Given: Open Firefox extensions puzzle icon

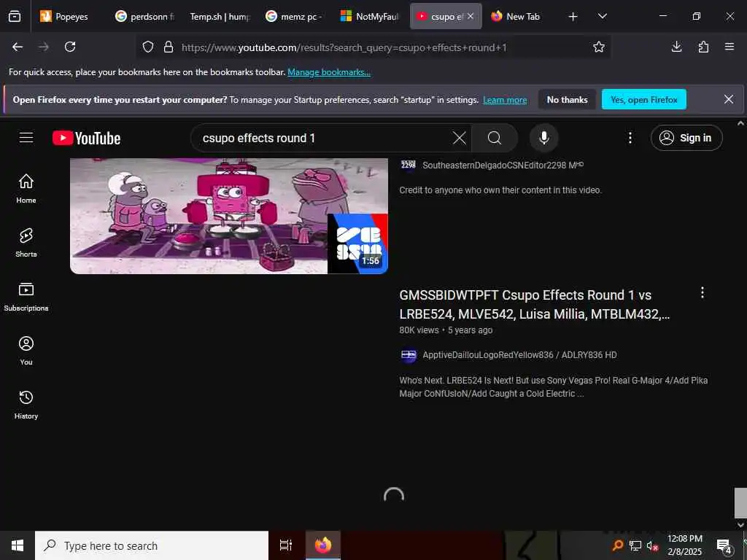Looking at the screenshot, I should coord(703,47).
